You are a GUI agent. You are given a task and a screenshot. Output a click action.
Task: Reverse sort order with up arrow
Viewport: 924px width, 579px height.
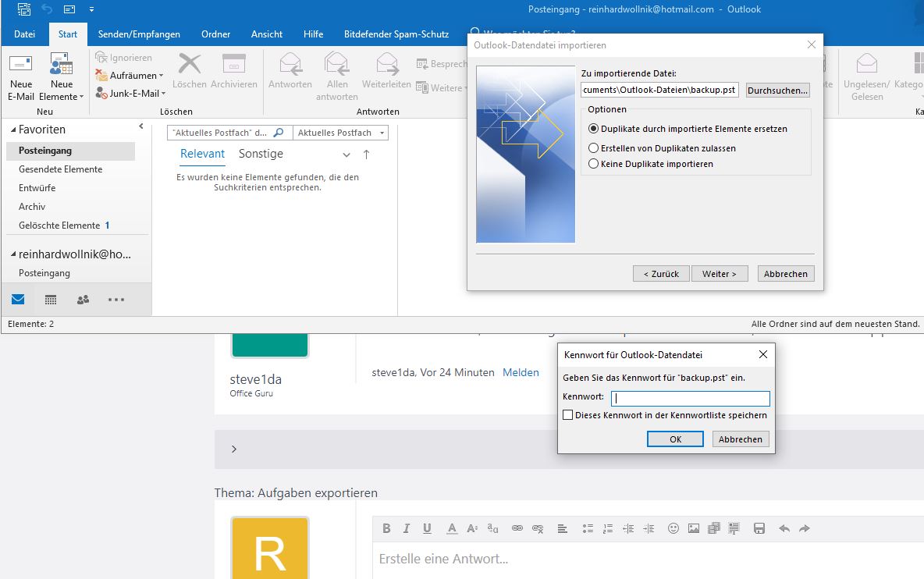tap(367, 155)
